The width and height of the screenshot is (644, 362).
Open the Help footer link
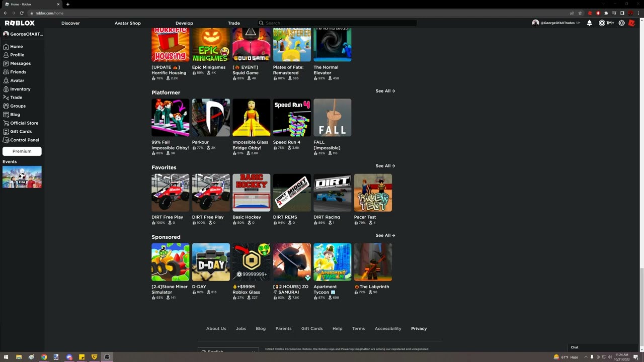[x=338, y=329]
